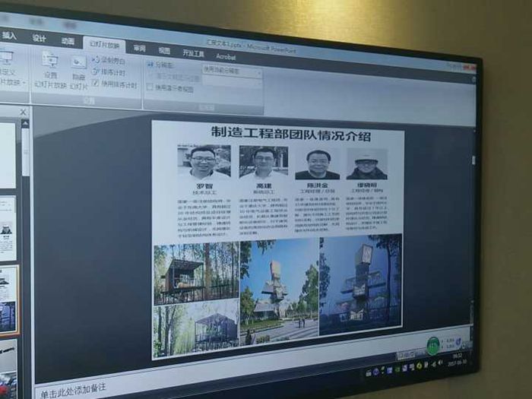Click the keyboard input method tray icon
Viewport: 532px width, 399px height.
(x=369, y=373)
